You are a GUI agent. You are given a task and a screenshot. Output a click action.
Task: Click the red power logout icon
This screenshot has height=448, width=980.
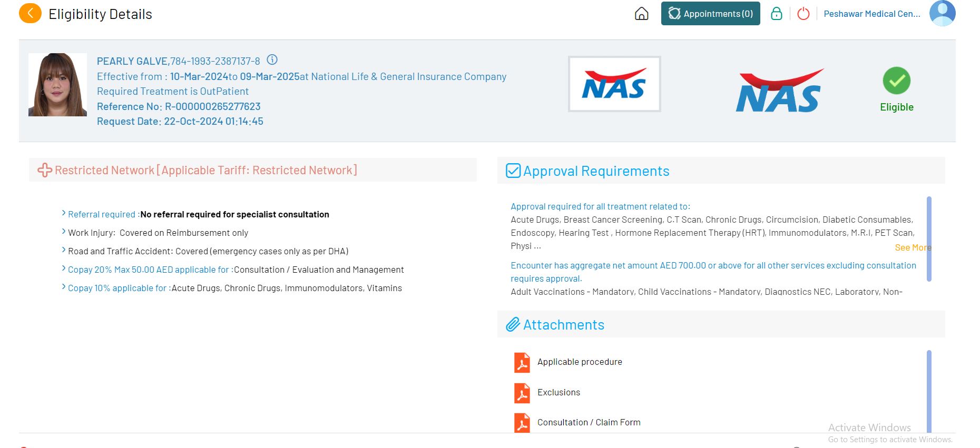[x=803, y=14]
